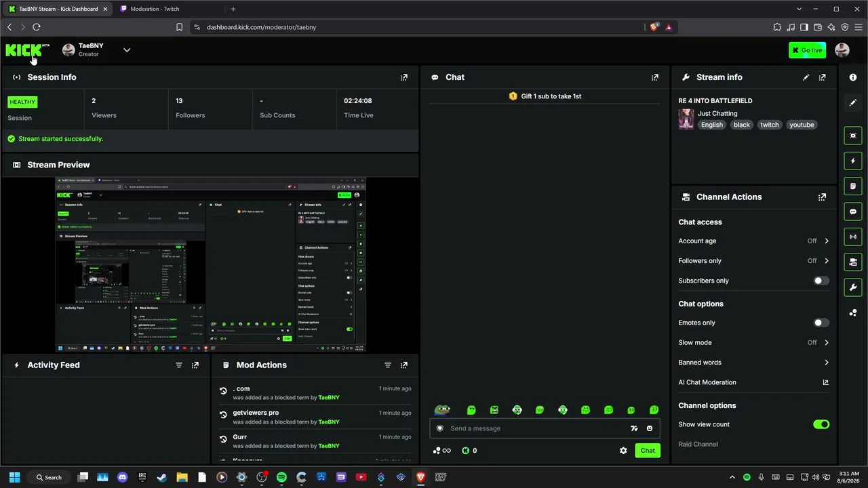868x488 pixels.
Task: Click the info icon in the right sidebar
Action: point(853,77)
